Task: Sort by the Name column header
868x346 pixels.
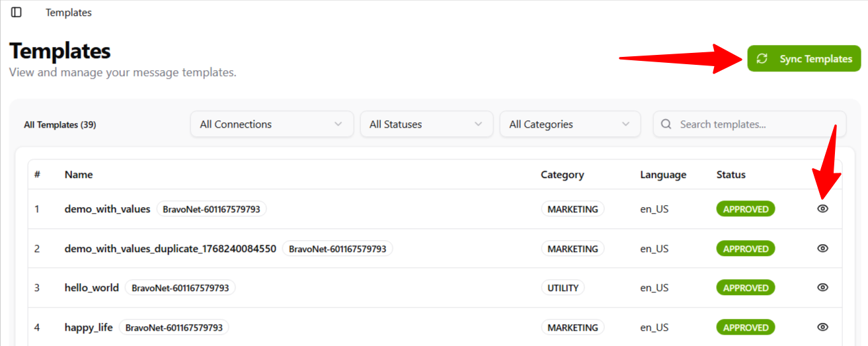Action: click(79, 175)
